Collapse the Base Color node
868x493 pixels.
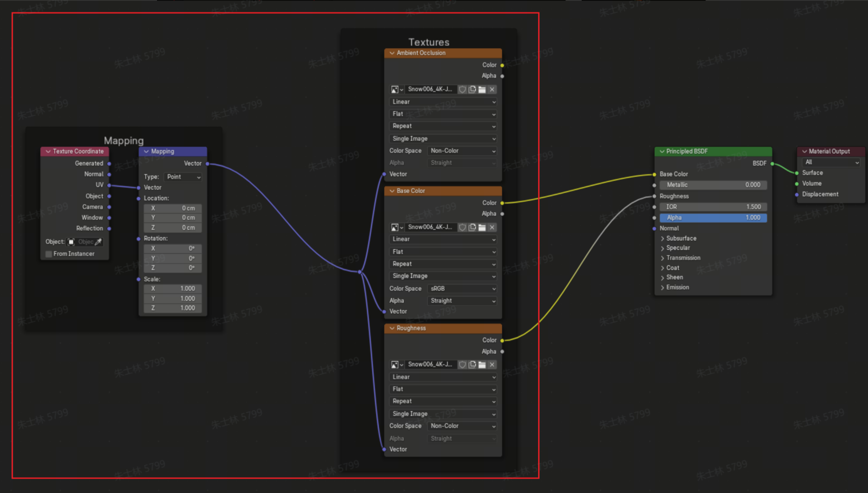(392, 191)
